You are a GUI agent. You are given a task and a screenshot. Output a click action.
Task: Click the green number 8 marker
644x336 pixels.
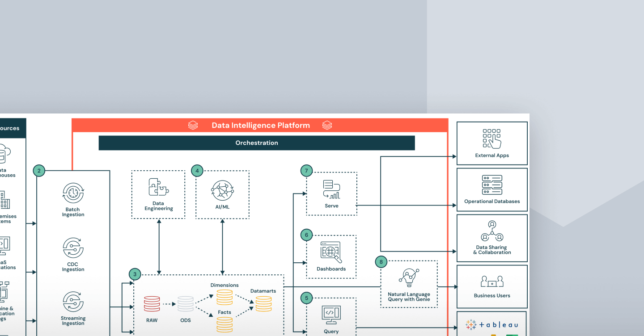pos(381,262)
